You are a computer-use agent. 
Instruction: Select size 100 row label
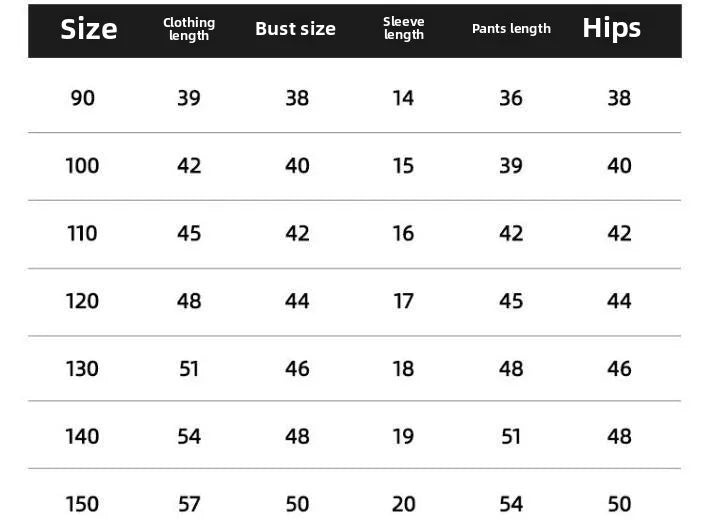click(82, 166)
